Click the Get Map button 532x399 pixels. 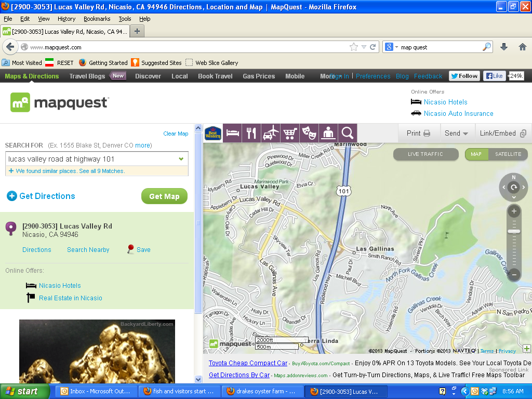tap(164, 196)
